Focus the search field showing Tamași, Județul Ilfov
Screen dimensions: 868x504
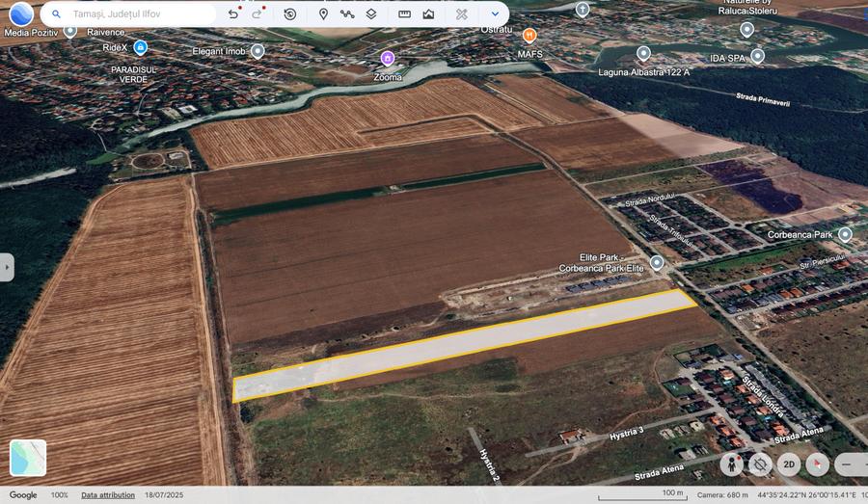pos(128,13)
